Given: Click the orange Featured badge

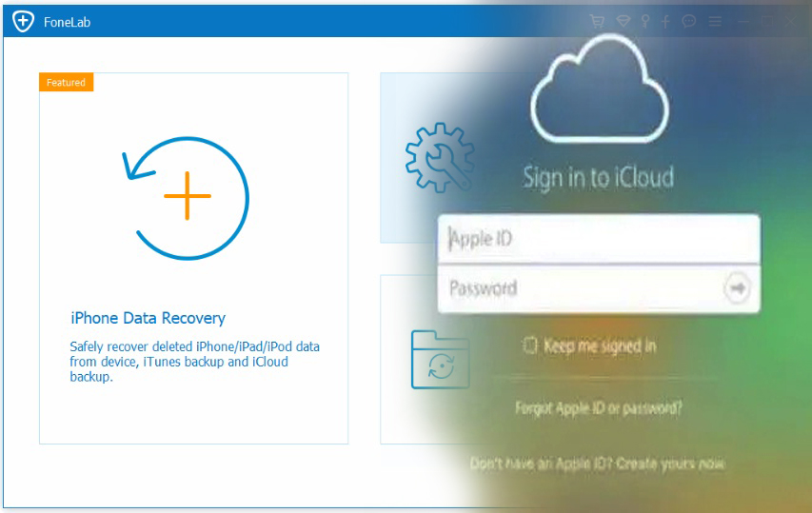Looking at the screenshot, I should (67, 82).
